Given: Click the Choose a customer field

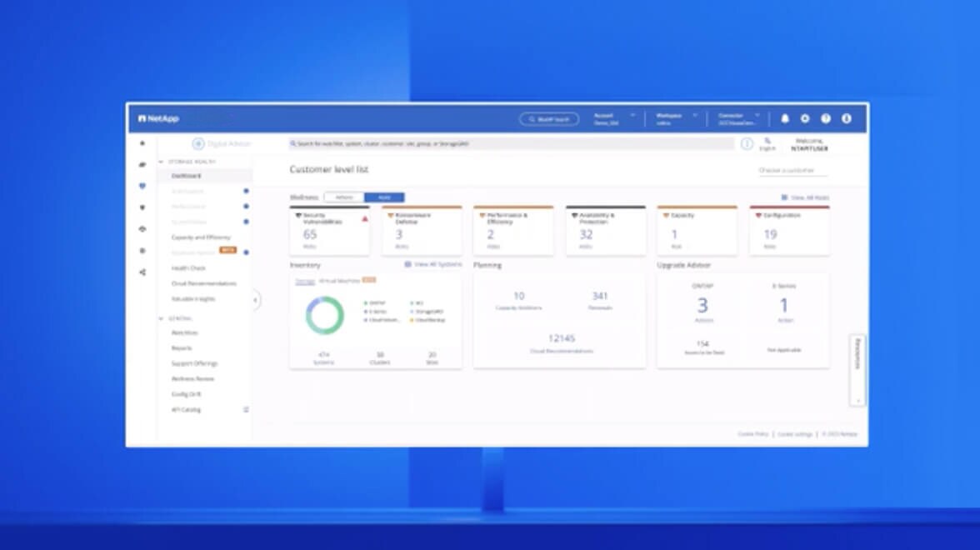Looking at the screenshot, I should click(x=792, y=171).
